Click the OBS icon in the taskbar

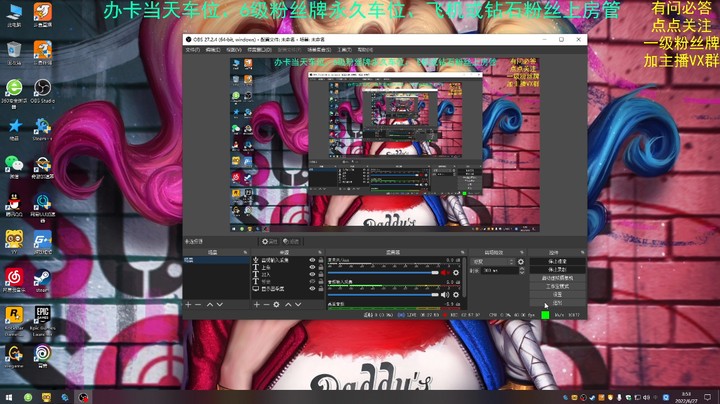point(83,397)
